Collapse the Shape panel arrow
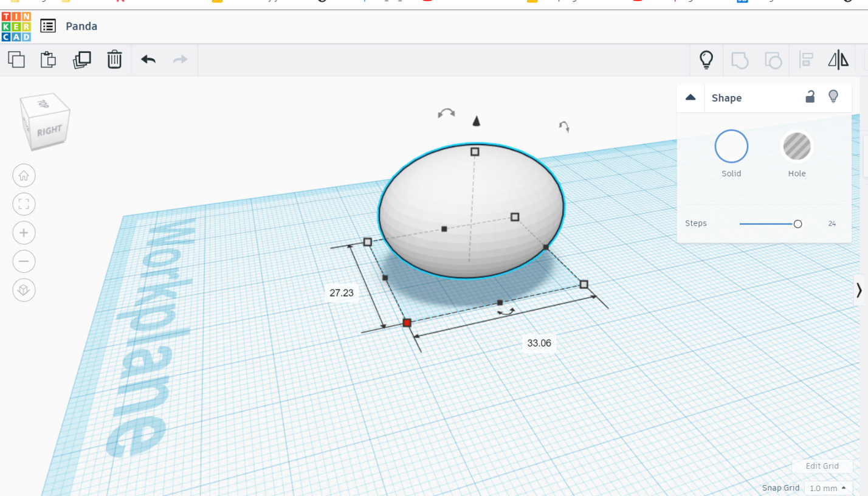Screen dimensions: 868x496 coord(690,97)
